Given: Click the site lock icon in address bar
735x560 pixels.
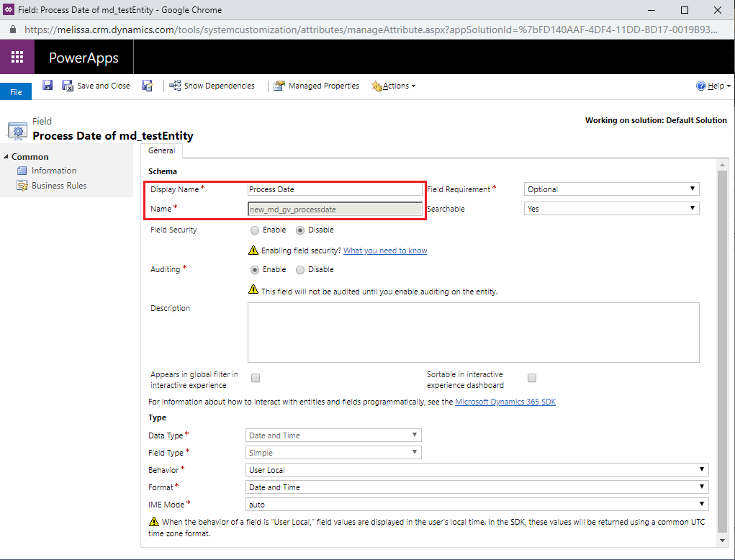Looking at the screenshot, I should (x=13, y=29).
